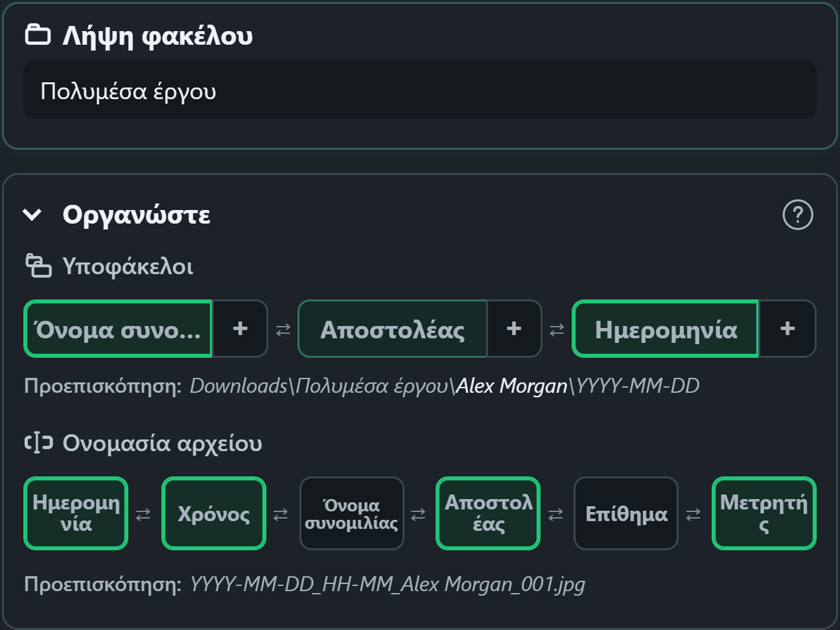The image size is (840, 630).
Task: Toggle Ημερομηνία in the file naming row
Action: (76, 513)
